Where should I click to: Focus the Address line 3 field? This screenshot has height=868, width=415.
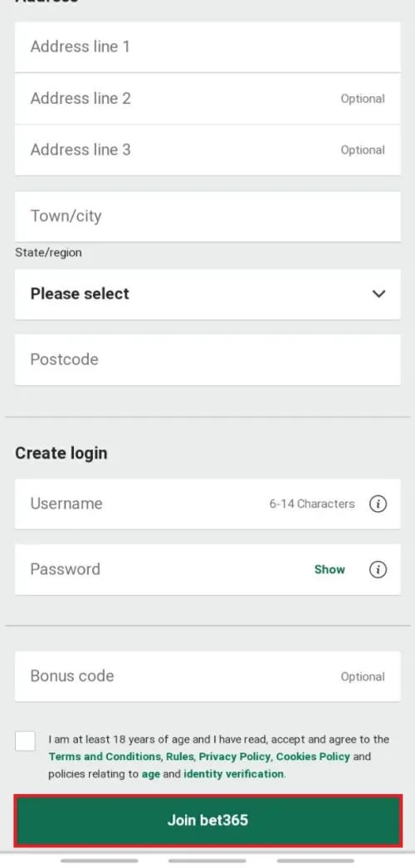207,150
